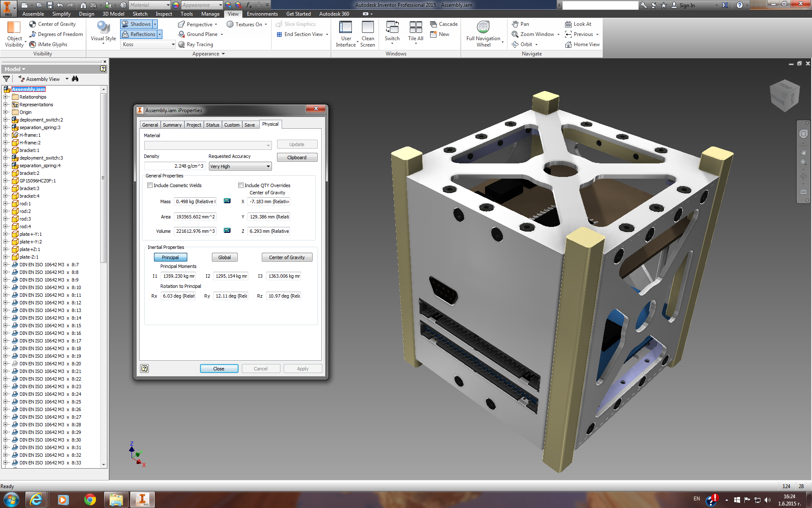This screenshot has height=508, width=812.
Task: Open the Project tab in iProperties
Action: pos(194,125)
